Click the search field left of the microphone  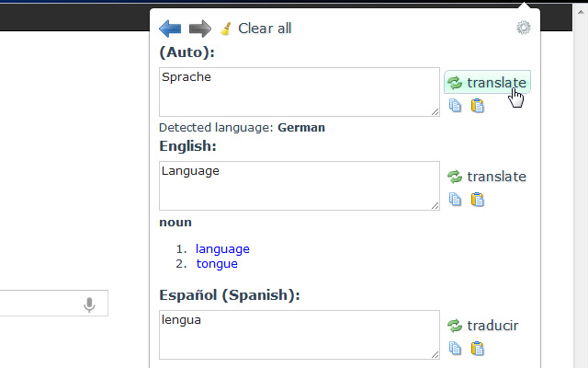click(37, 305)
